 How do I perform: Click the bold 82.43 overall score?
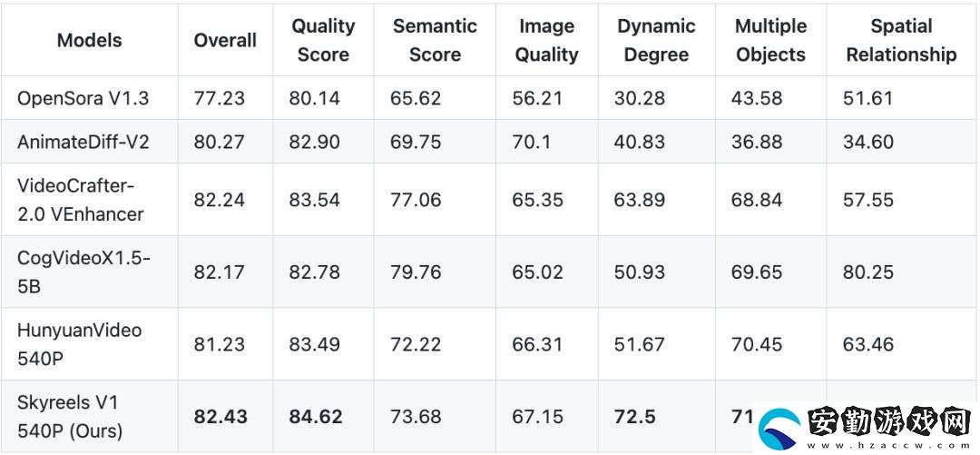(220, 417)
